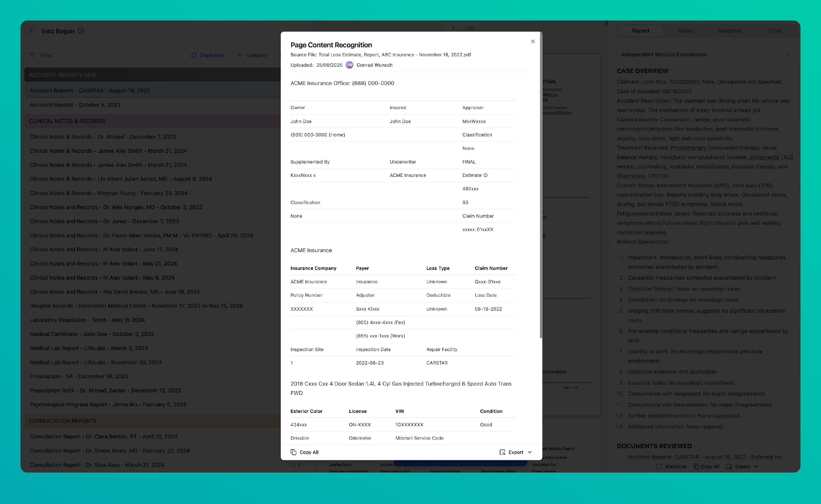
Task: Open the info icon next to Inez Bogan
Action: click(x=81, y=31)
